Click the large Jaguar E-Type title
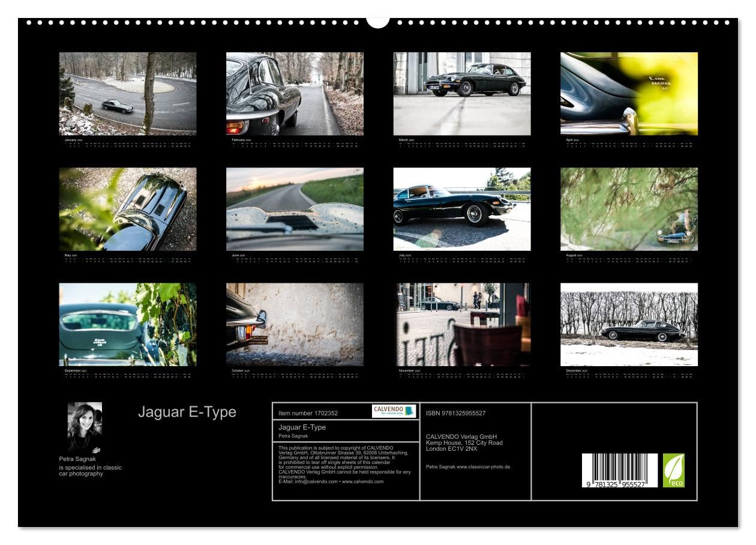 pyautogui.click(x=187, y=412)
